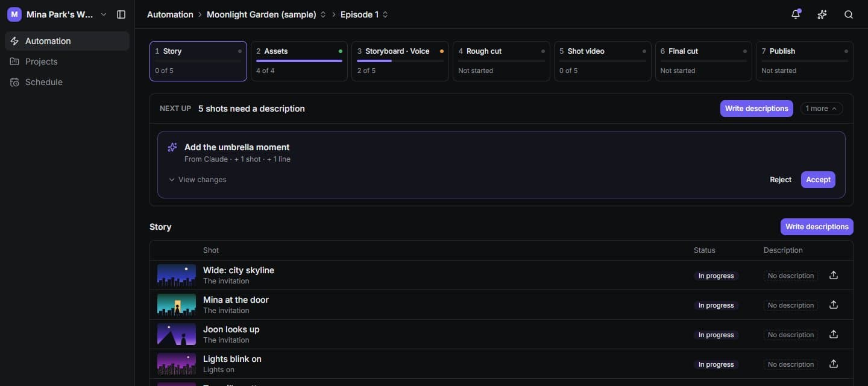Export the Joon looks up shot
The height and width of the screenshot is (386, 868).
pos(834,334)
